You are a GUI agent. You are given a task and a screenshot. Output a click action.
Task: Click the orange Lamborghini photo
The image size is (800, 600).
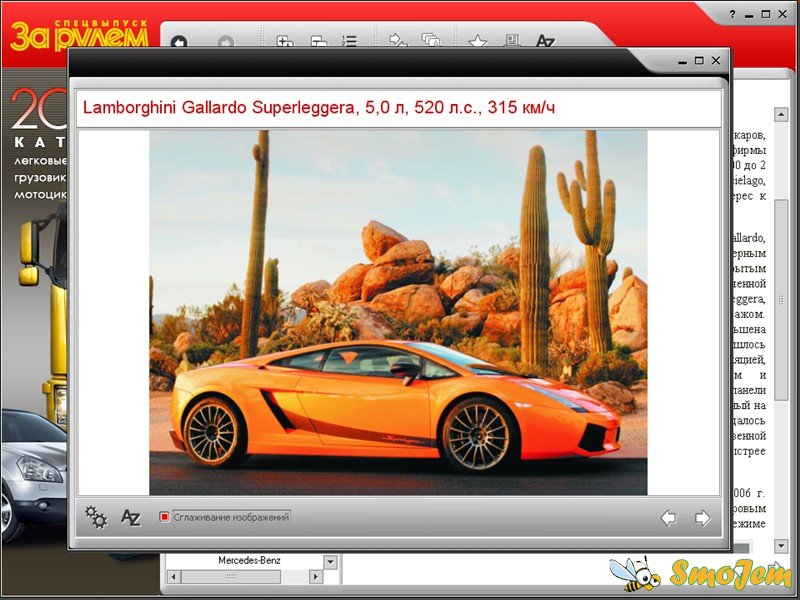click(398, 312)
